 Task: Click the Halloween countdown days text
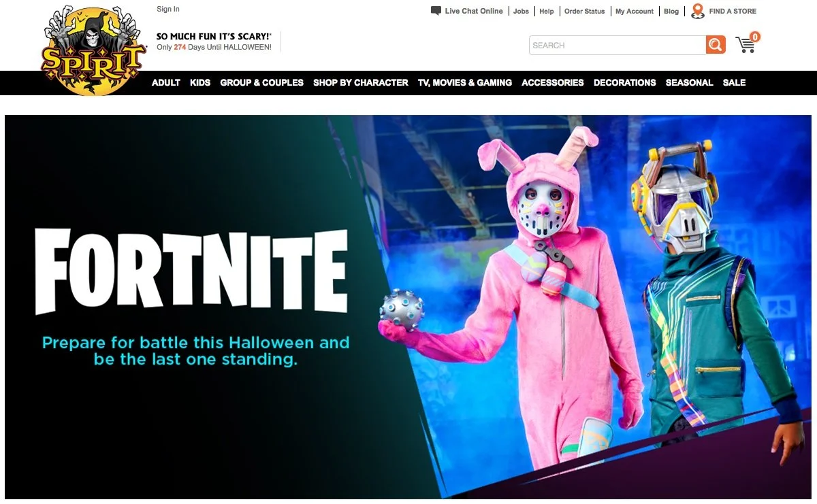(214, 48)
